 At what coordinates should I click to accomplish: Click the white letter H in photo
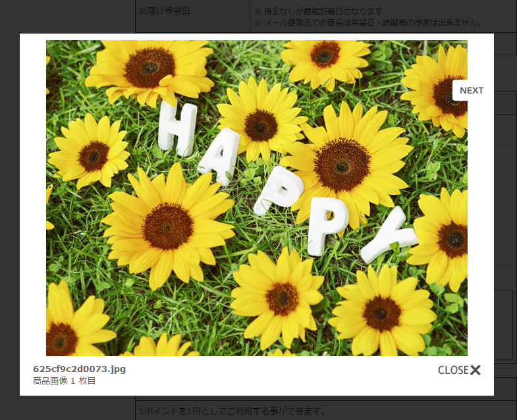pos(177,128)
